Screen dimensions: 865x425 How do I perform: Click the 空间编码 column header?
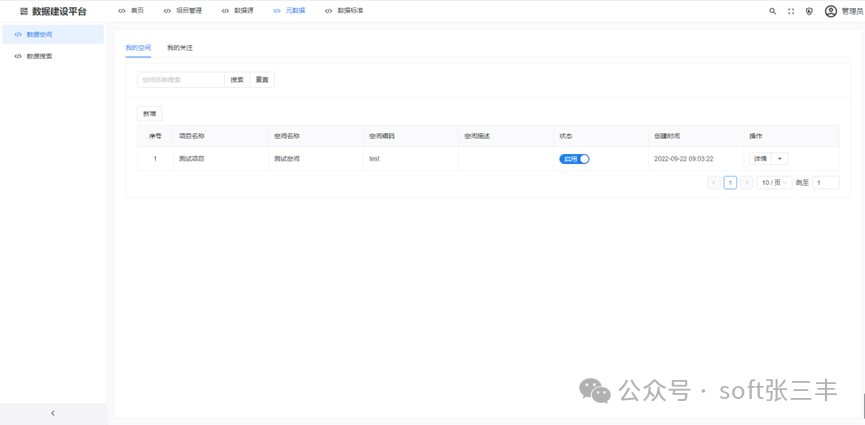[411, 136]
